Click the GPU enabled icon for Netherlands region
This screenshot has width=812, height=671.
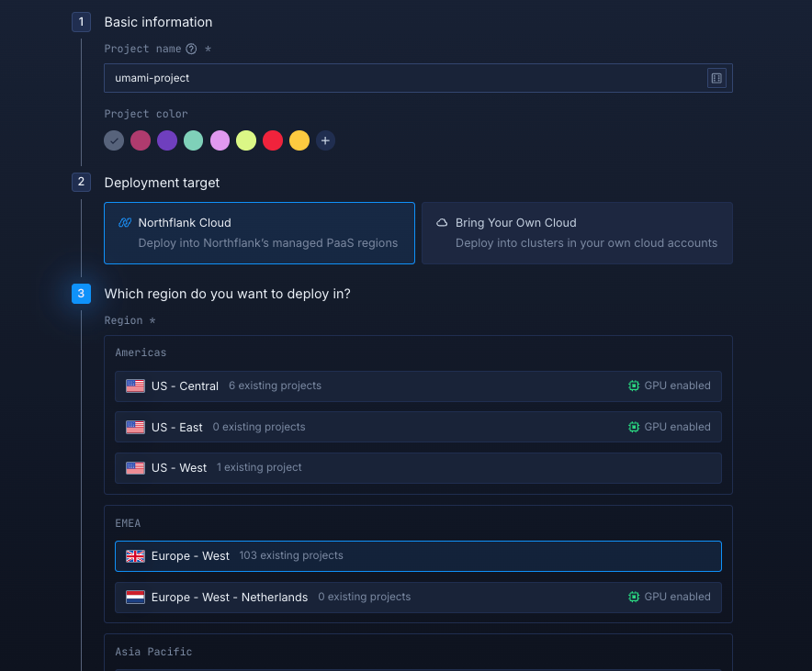[x=634, y=597]
